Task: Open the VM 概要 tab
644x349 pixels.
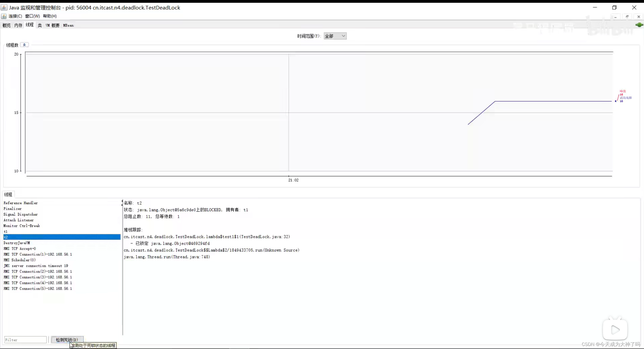Action: tap(52, 25)
